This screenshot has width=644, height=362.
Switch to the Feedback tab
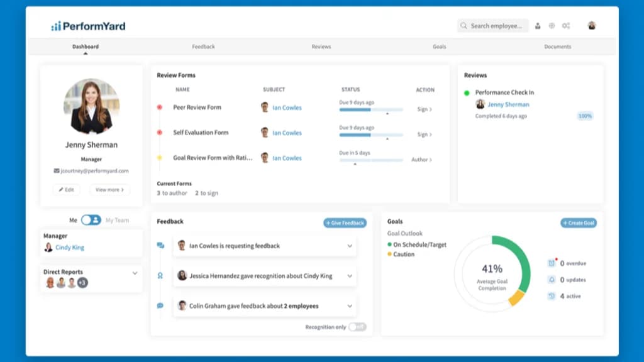tap(203, 47)
